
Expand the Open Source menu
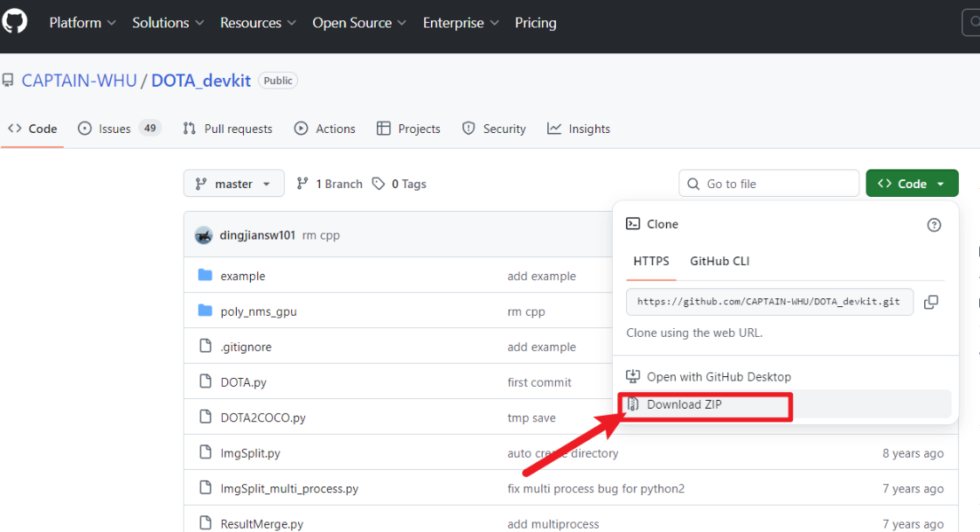[358, 23]
